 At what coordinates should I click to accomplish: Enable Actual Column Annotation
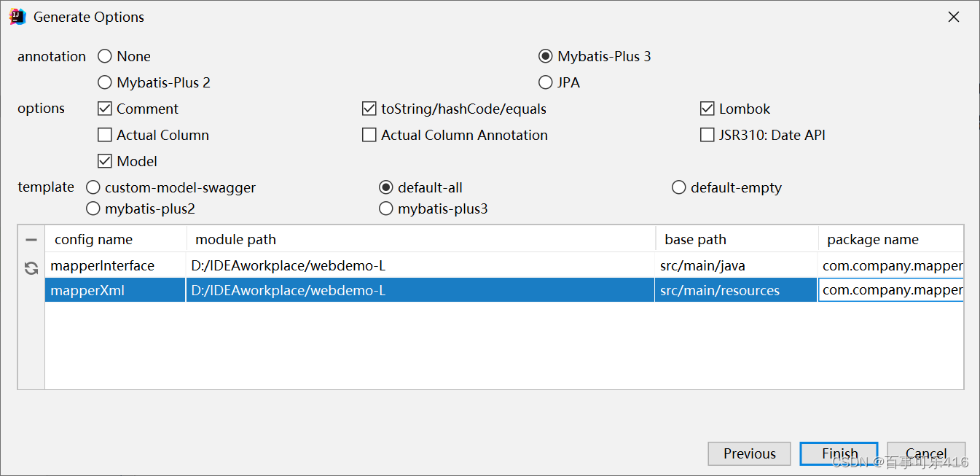pos(369,135)
